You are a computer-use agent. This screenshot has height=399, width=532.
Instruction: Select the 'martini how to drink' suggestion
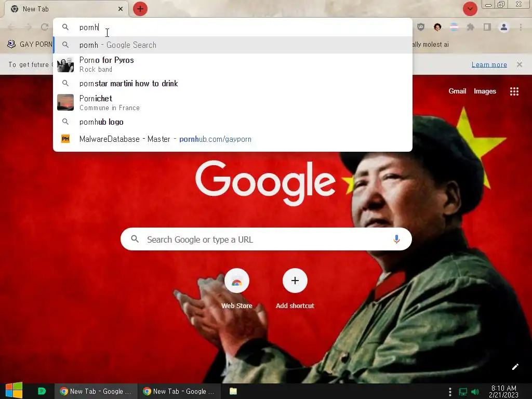233,84
